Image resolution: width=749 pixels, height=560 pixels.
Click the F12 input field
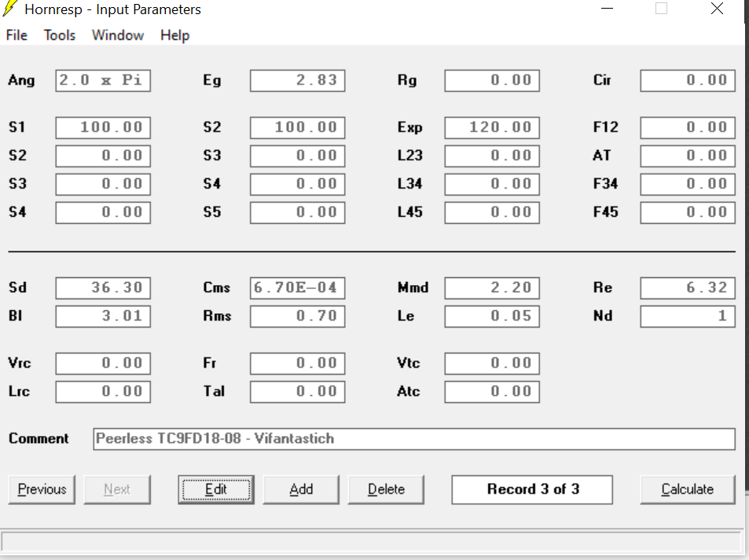coord(688,127)
